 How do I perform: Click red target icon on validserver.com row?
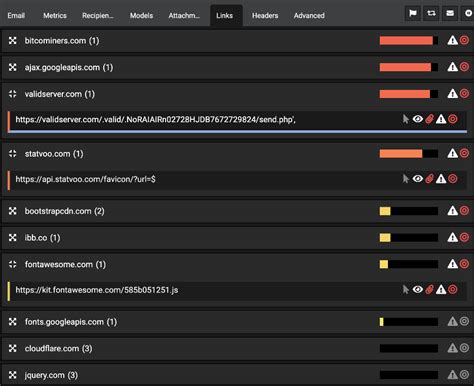click(464, 94)
